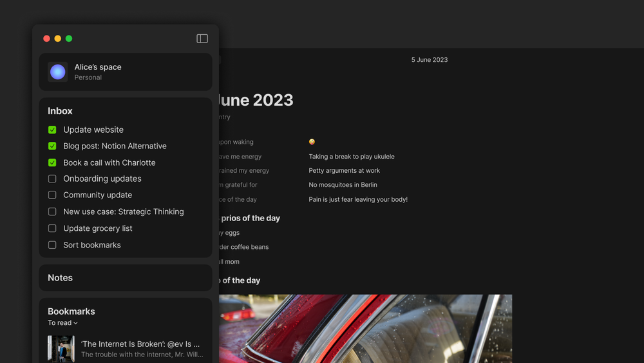
Task: Click the emoji in the waking row
Action: (312, 142)
